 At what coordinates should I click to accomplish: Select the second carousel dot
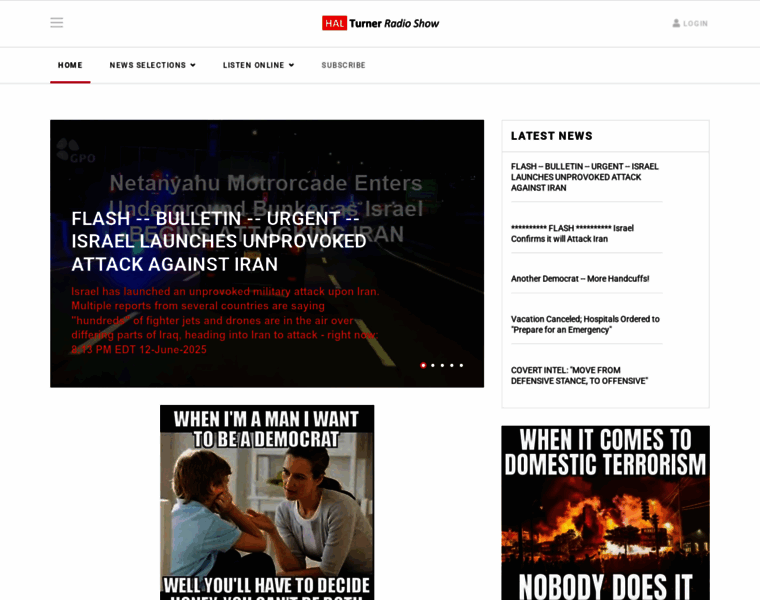point(433,365)
